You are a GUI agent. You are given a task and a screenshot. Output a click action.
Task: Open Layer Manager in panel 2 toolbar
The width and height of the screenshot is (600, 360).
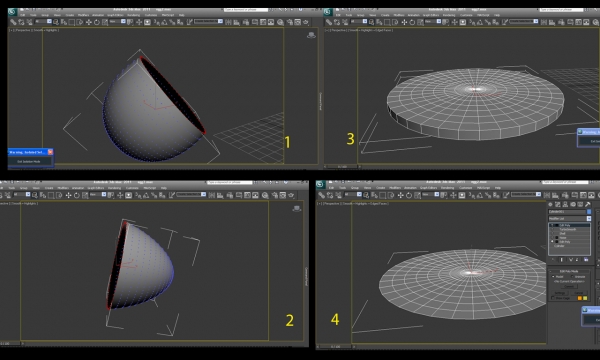coord(230,195)
